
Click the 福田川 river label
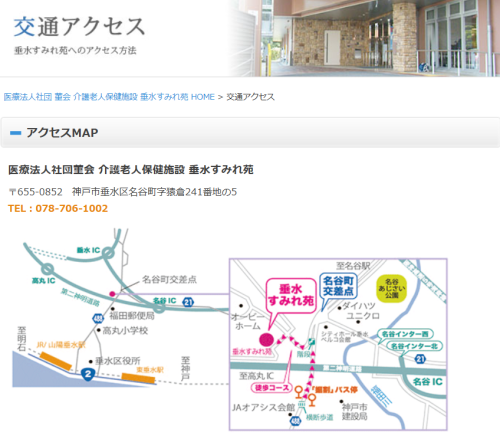pos(382,396)
